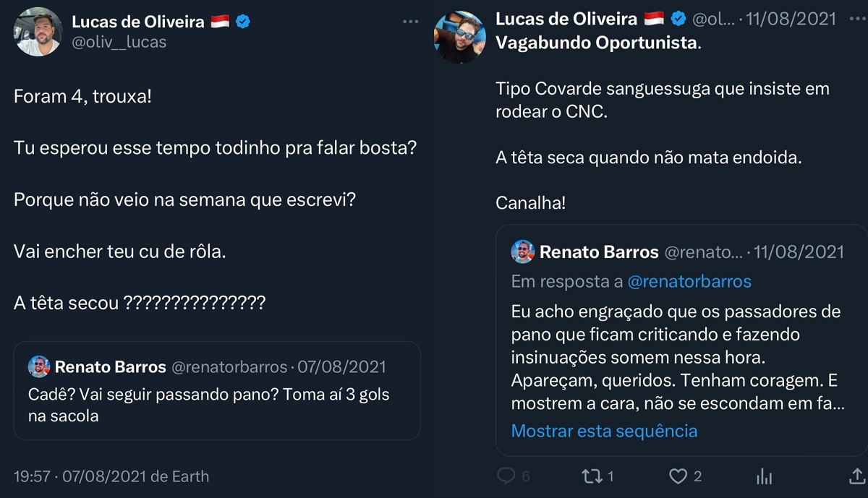The height and width of the screenshot is (498, 868).
Task: Reply to the tweet using the comment icon
Action: point(504,476)
